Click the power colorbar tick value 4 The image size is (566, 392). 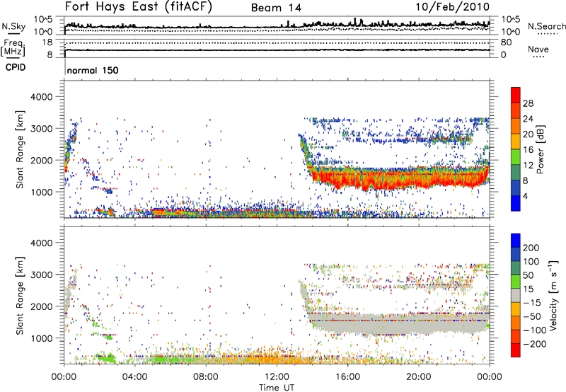[x=526, y=196]
